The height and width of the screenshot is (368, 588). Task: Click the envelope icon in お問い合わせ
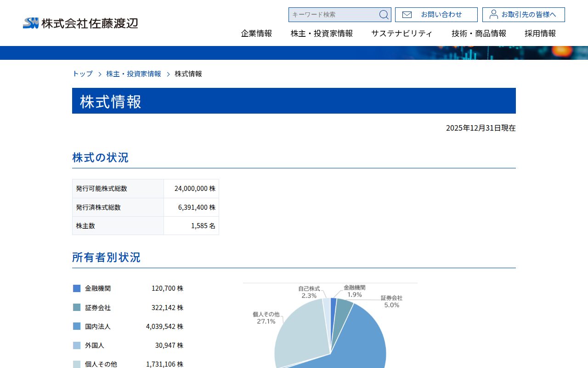point(407,15)
